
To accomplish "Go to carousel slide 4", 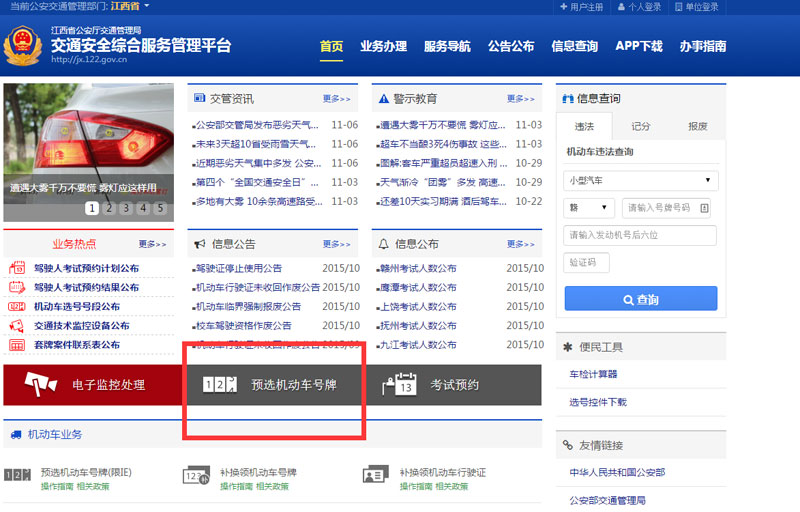I will coord(143,208).
